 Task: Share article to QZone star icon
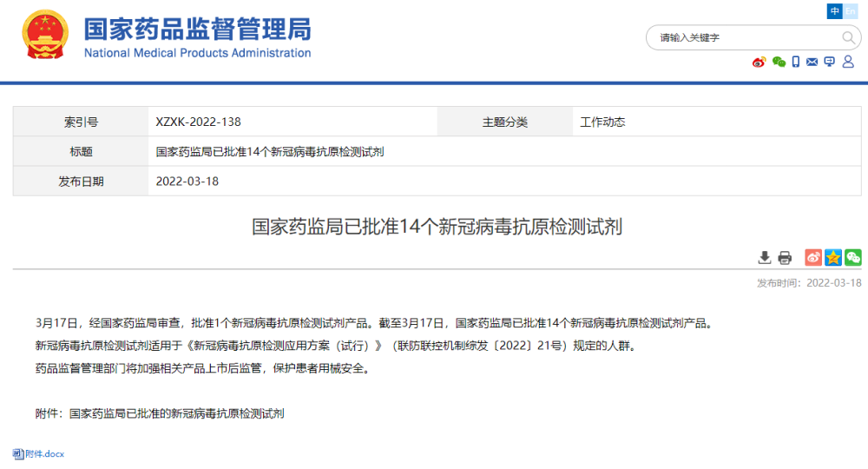[833, 257]
